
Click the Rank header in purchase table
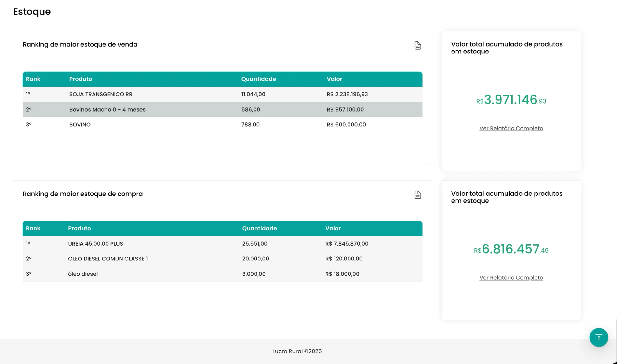click(33, 228)
